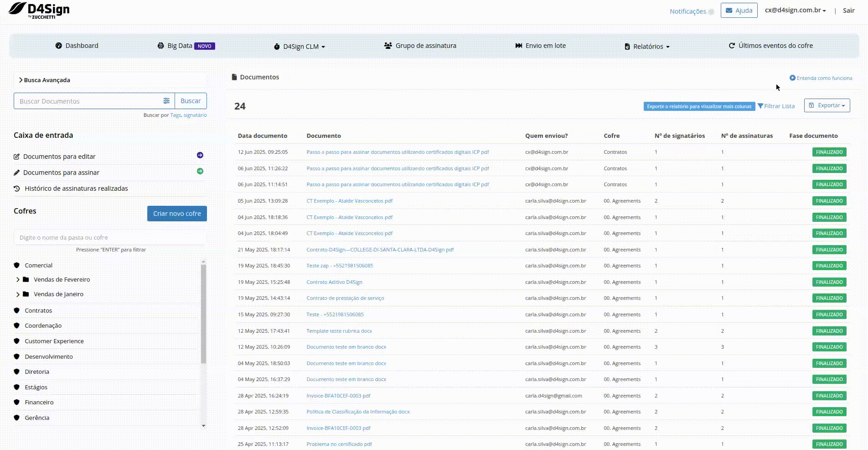Click the Filtrar Lista funnel icon
This screenshot has width=868, height=450.
[x=760, y=106]
